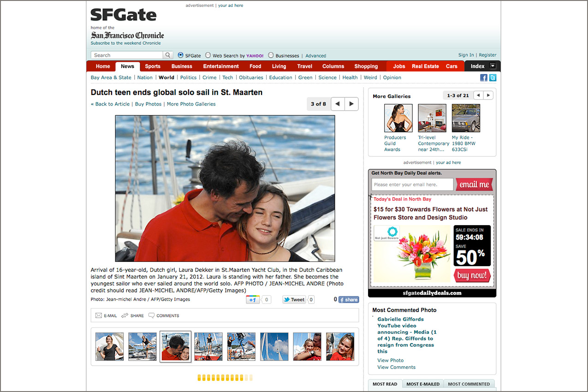Viewport: 588px width, 392px height.
Task: Open the COMMENTS speech bubble icon
Action: point(151,316)
